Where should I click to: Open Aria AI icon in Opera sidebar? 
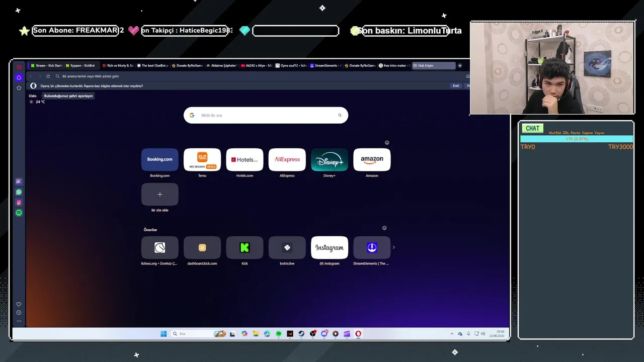pyautogui.click(x=19, y=182)
